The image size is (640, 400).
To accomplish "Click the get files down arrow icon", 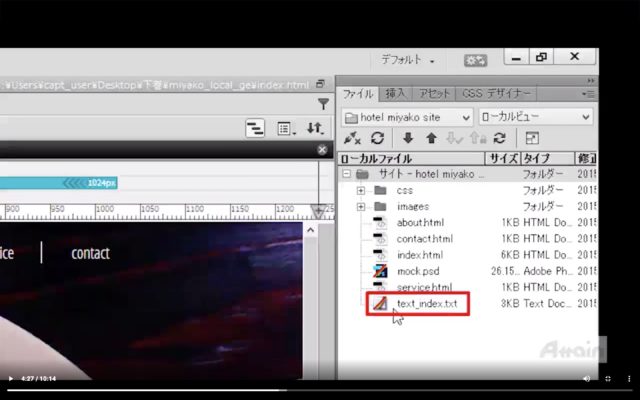I will click(x=408, y=138).
